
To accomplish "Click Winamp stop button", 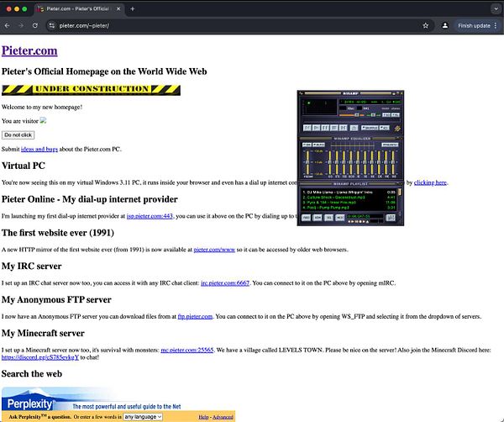I will (x=334, y=128).
